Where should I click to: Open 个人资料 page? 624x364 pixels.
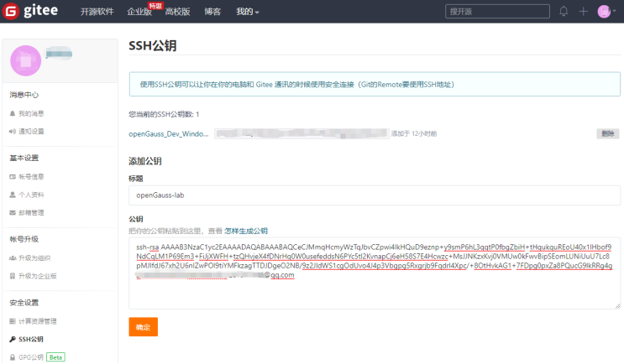click(x=31, y=195)
